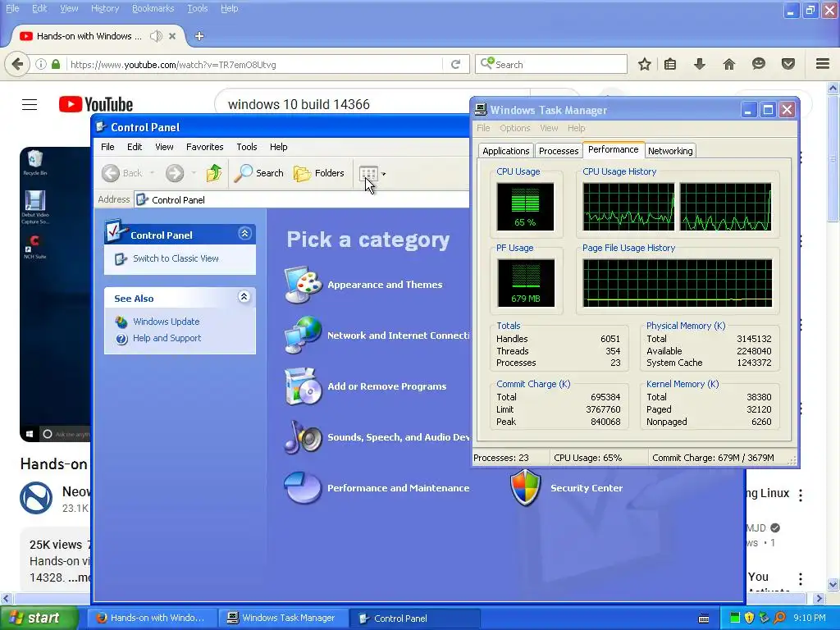
Task: Switch to the Networking tab in Task Manager
Action: (x=670, y=151)
